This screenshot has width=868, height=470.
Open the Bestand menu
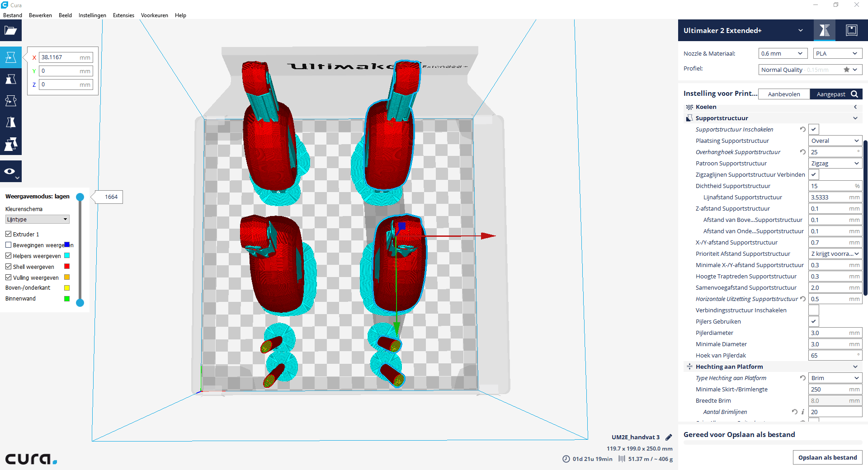pos(13,15)
